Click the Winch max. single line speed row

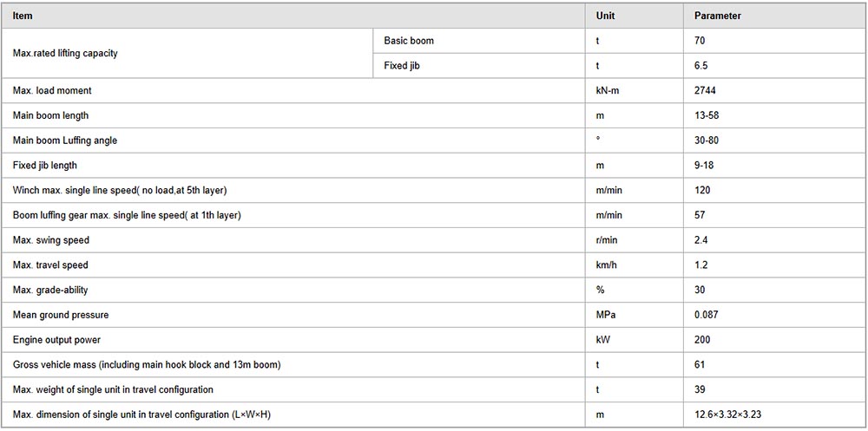[x=434, y=190]
